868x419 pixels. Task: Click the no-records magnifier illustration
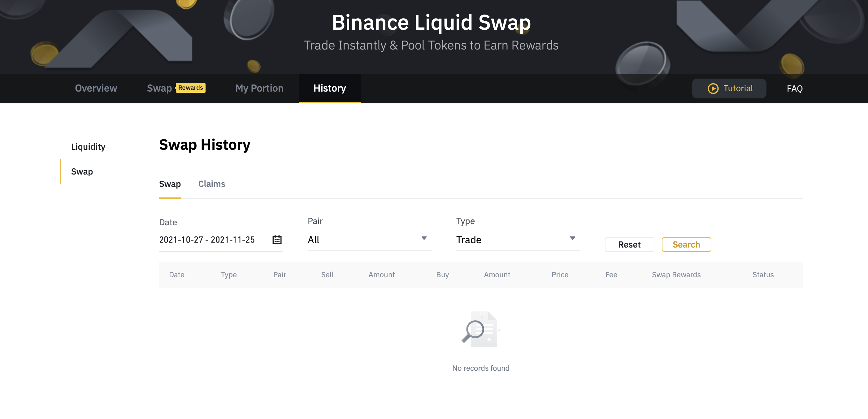point(480,329)
